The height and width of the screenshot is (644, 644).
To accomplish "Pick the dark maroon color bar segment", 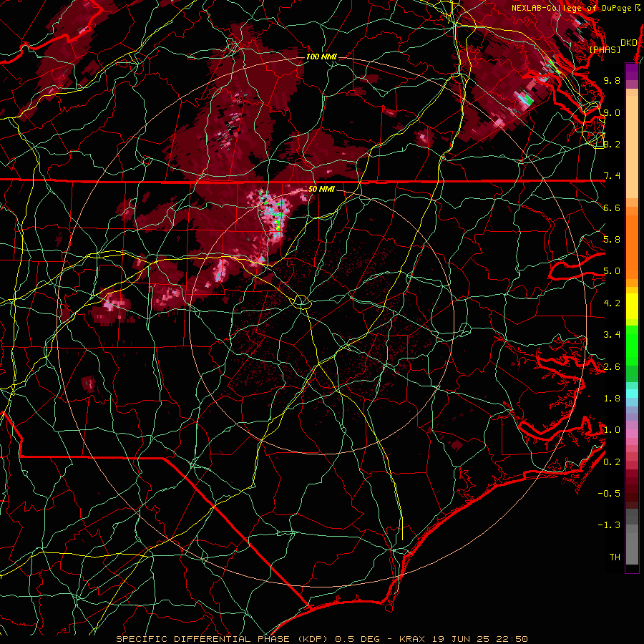I will click(x=632, y=489).
